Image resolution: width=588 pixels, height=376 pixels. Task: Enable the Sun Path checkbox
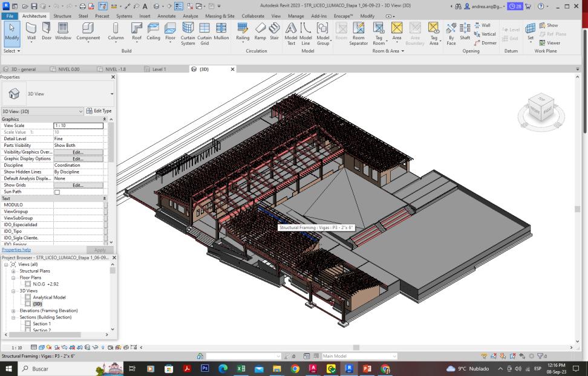click(57, 192)
